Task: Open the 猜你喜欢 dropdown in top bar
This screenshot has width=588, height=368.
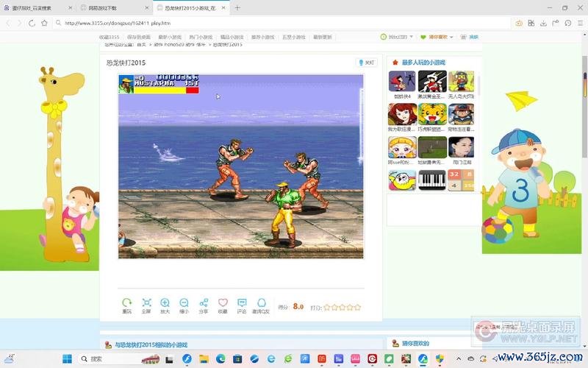Action: (438, 36)
